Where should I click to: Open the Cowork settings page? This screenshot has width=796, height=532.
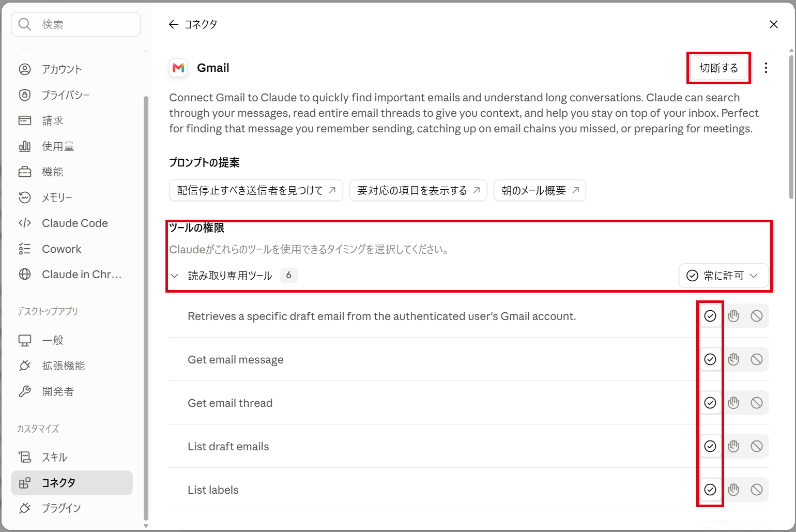tap(72, 249)
